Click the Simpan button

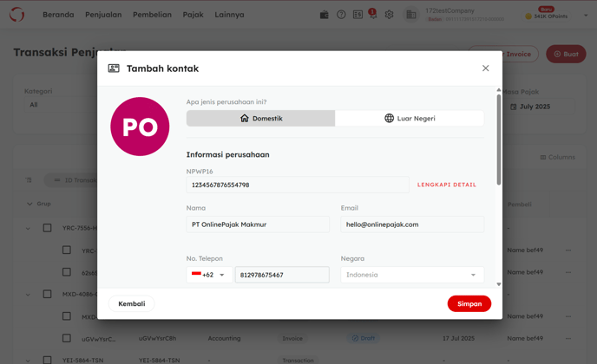469,303
